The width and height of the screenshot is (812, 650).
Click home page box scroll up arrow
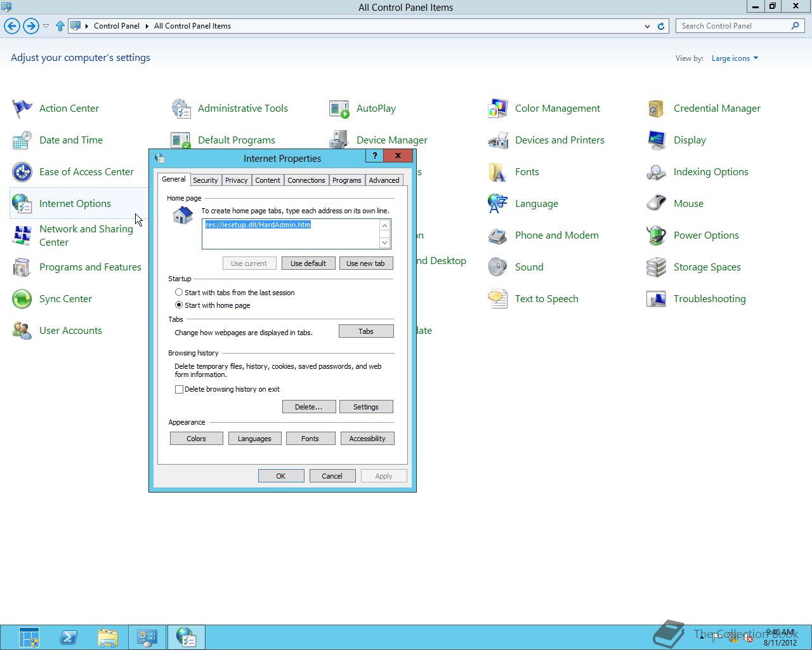click(384, 225)
